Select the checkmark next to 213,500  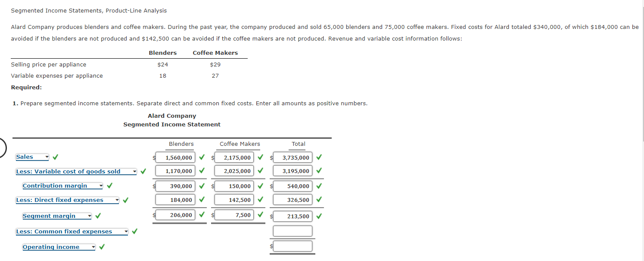pos(319,216)
